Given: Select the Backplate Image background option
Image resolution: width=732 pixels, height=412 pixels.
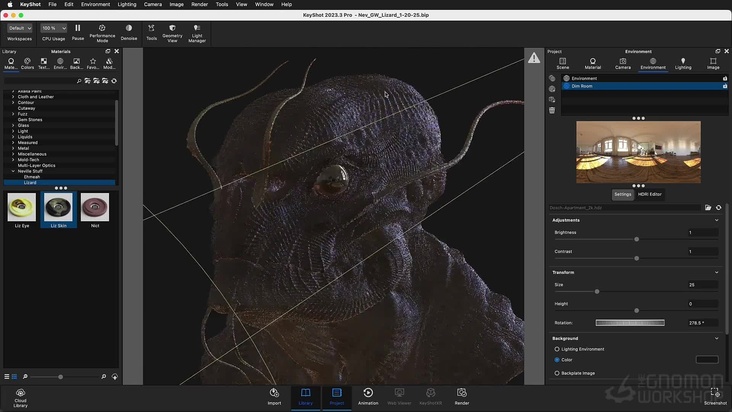Looking at the screenshot, I should [557, 373].
